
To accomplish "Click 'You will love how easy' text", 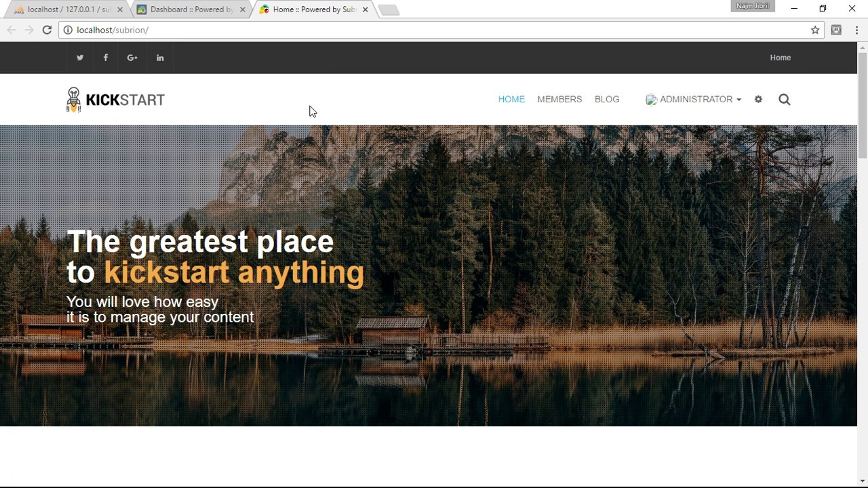I will 142,302.
